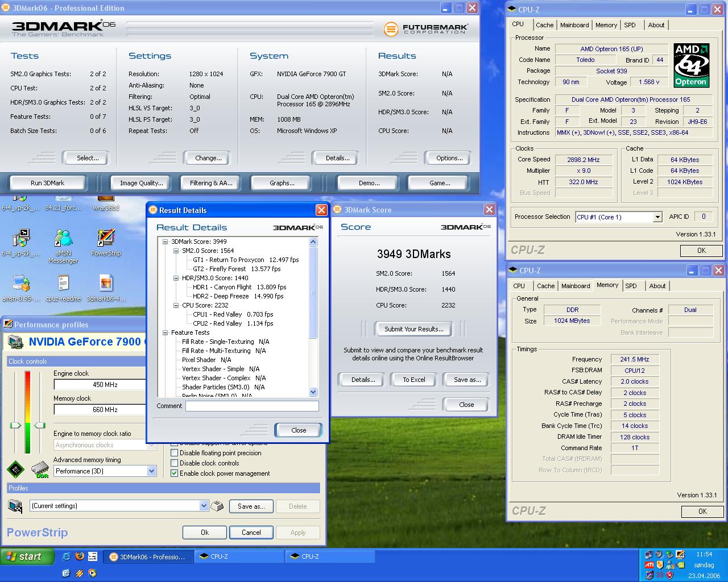Viewport: 728px width, 582px height.
Task: Click Save as in 3DMark Score window
Action: click(467, 380)
